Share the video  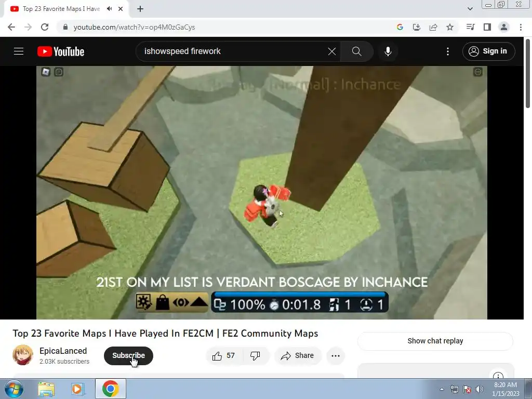tap(297, 355)
